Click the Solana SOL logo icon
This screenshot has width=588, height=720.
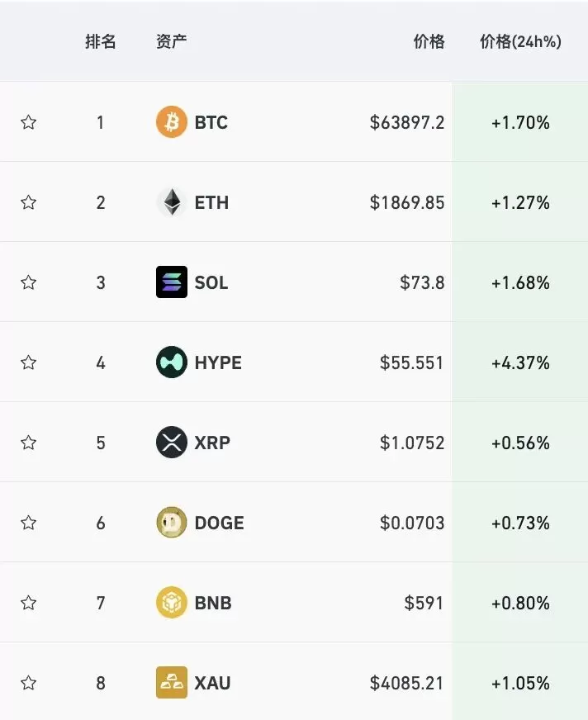pos(171,282)
